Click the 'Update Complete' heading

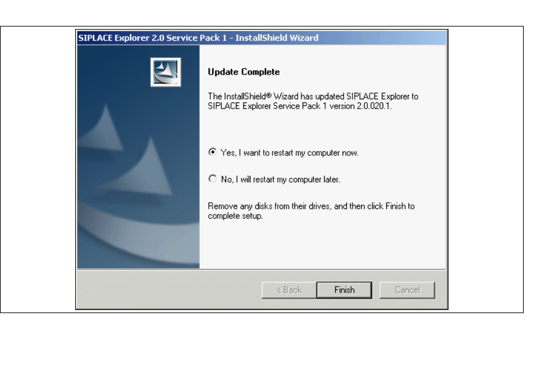(243, 72)
